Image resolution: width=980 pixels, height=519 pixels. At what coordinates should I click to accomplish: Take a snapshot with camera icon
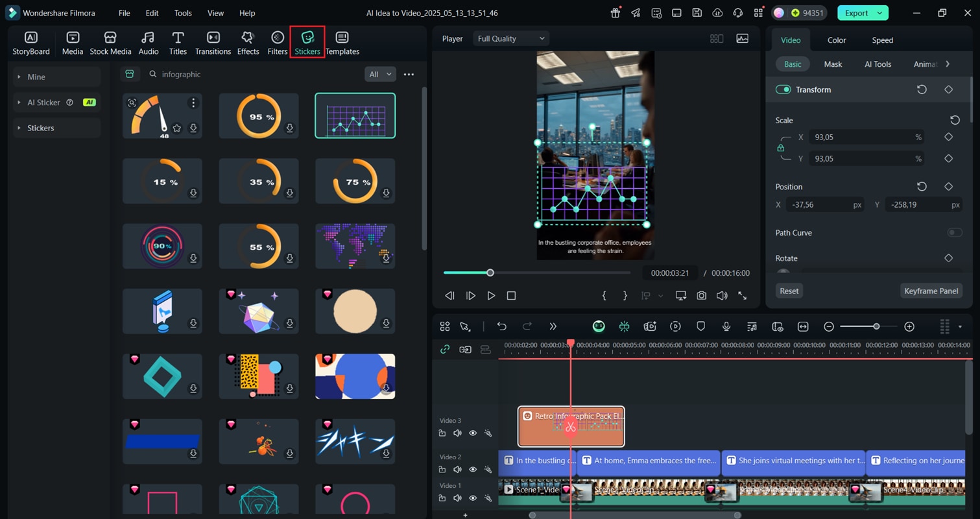(x=701, y=296)
